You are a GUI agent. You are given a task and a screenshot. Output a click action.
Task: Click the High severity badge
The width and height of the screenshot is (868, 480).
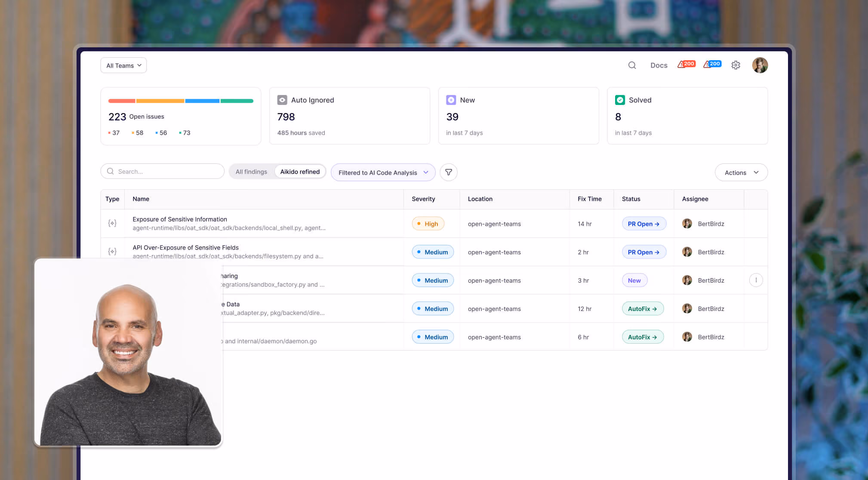click(x=428, y=224)
